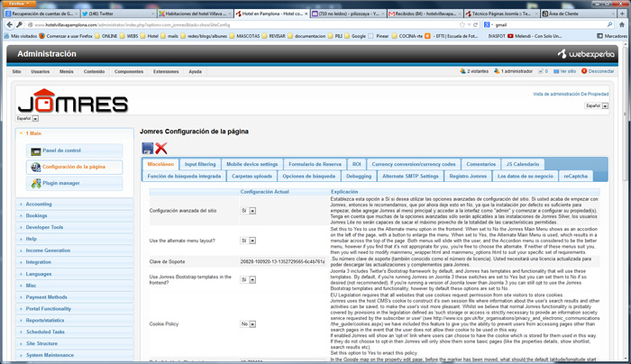This screenshot has width=631, height=364.
Task: Open Opciones de búsqueda tab
Action: click(308, 177)
